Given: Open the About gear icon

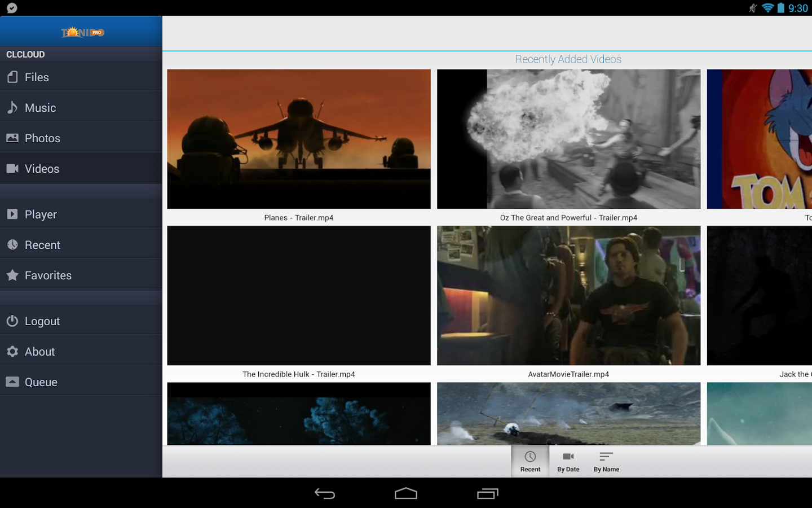Looking at the screenshot, I should [12, 351].
